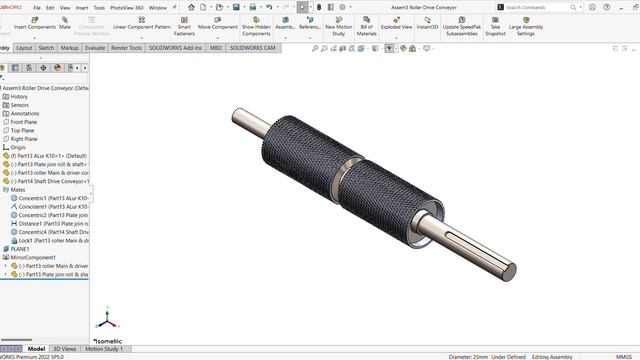This screenshot has width=640, height=360.
Task: Switch to the Sketch ribbon tab
Action: coord(46,48)
